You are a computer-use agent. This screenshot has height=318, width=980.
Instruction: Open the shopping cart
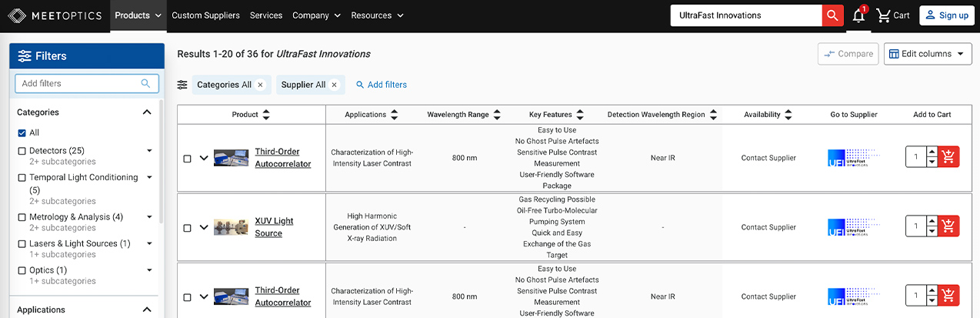coord(892,15)
